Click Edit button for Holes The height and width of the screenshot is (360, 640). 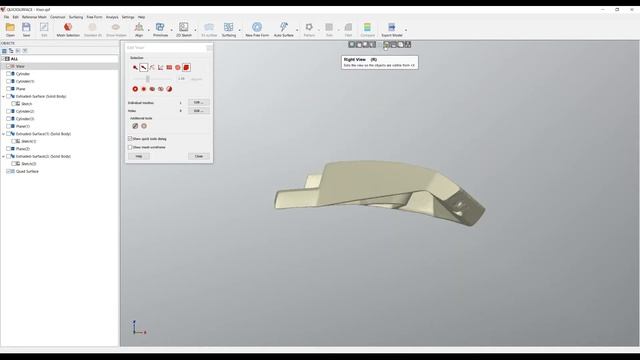[x=199, y=111]
